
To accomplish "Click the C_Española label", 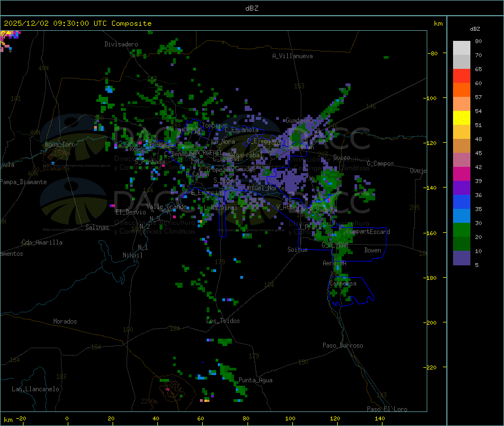I will coord(241,130).
